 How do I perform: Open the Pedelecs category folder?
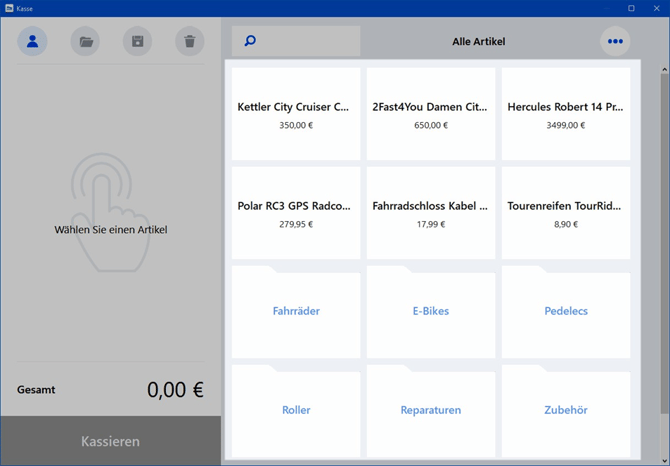[x=566, y=312]
